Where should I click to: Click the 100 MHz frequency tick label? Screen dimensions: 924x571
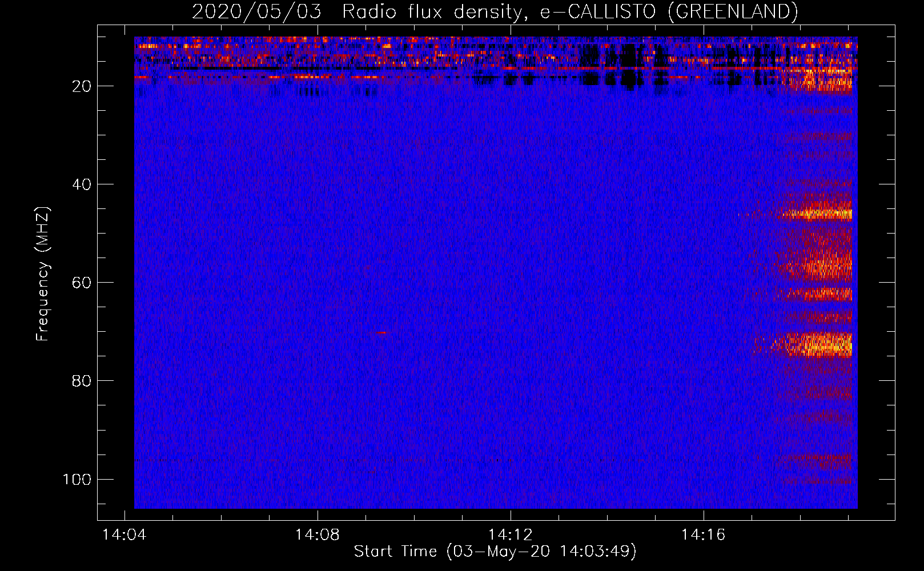(x=77, y=479)
